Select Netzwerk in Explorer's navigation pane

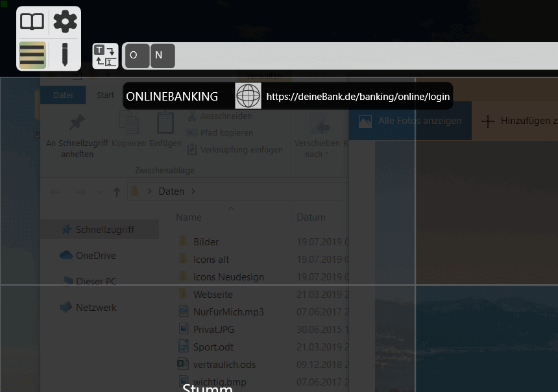pos(88,307)
